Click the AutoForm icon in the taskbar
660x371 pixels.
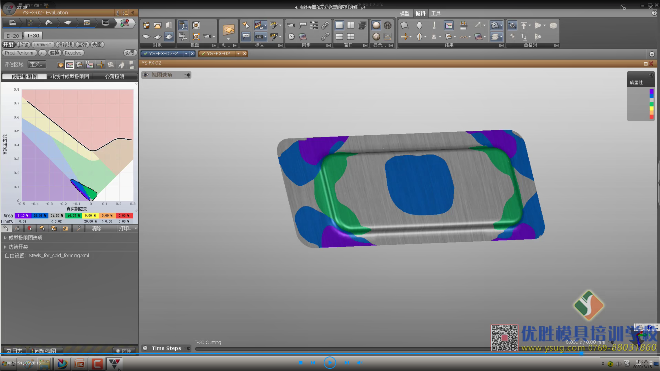point(115,363)
